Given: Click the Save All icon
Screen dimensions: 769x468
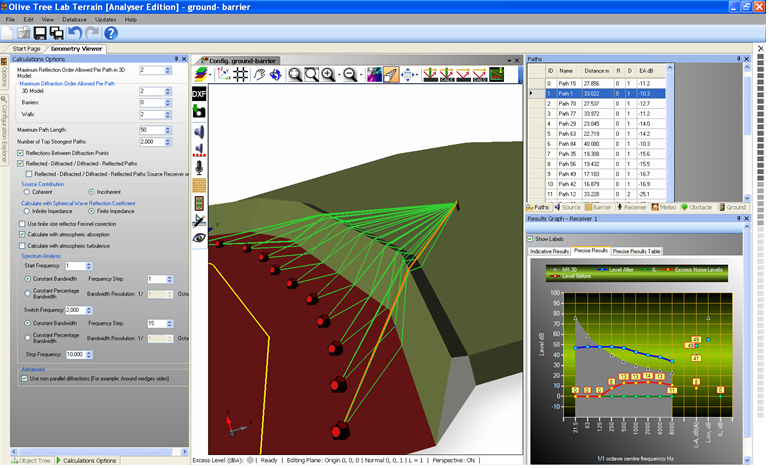Looking at the screenshot, I should pyautogui.click(x=57, y=33).
